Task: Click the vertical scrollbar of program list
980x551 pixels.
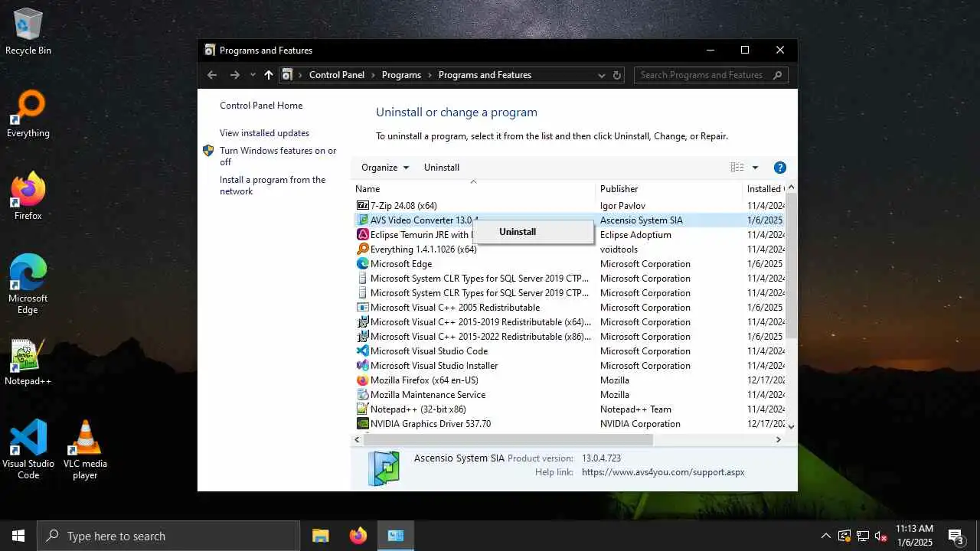Action: 792,266
